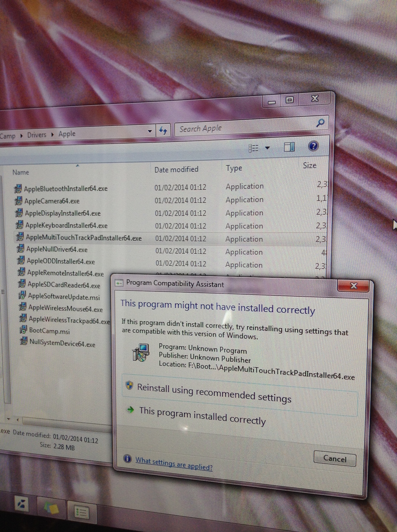Expand breadcrumb arrow before Apple
The width and height of the screenshot is (397, 532).
52,135
